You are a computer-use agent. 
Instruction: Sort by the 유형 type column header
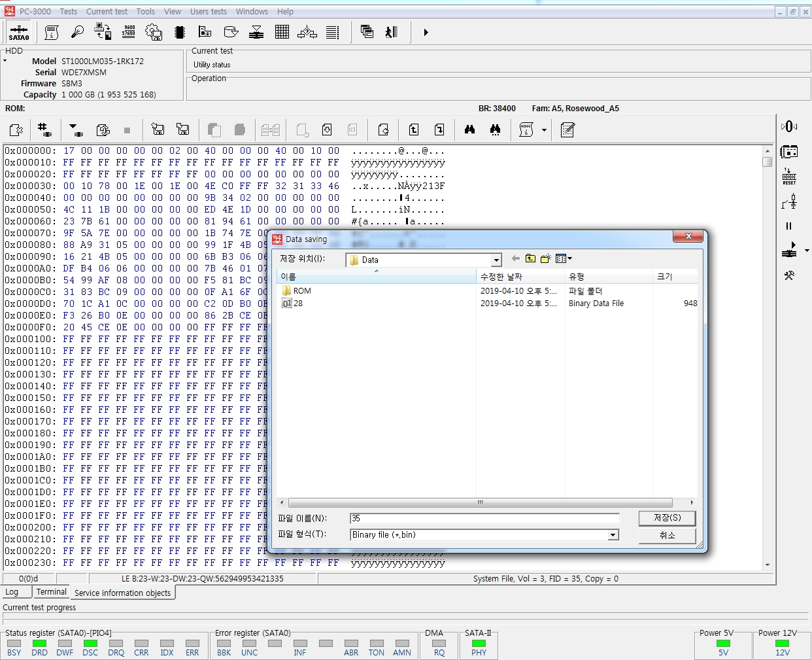pyautogui.click(x=609, y=277)
